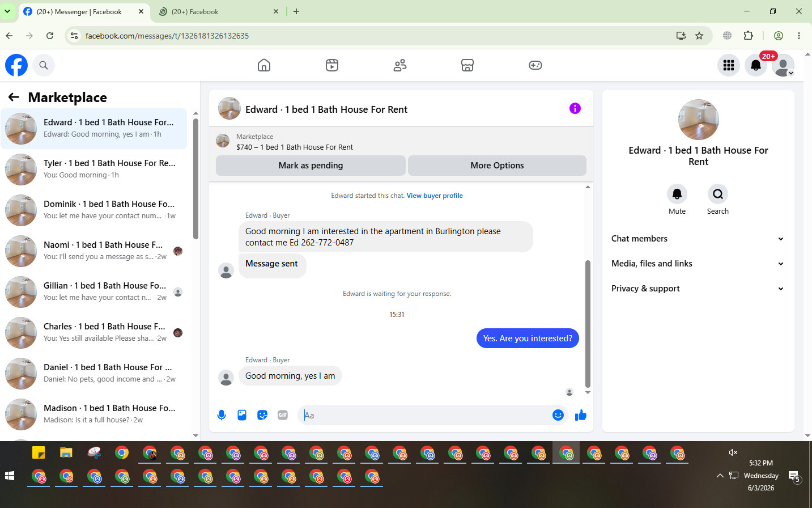This screenshot has width=812, height=508.
Task: Open the Gaming controller icon
Action: click(535, 65)
